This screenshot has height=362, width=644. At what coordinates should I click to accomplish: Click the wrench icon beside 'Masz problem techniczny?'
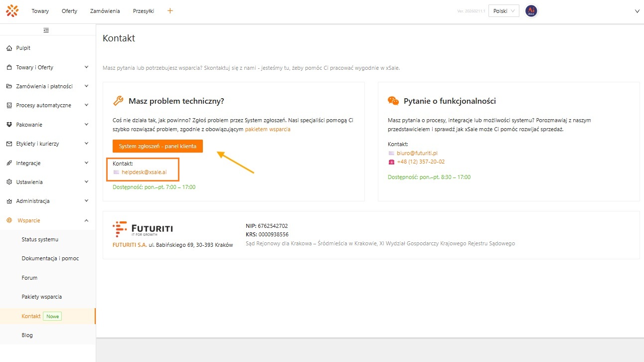click(118, 100)
